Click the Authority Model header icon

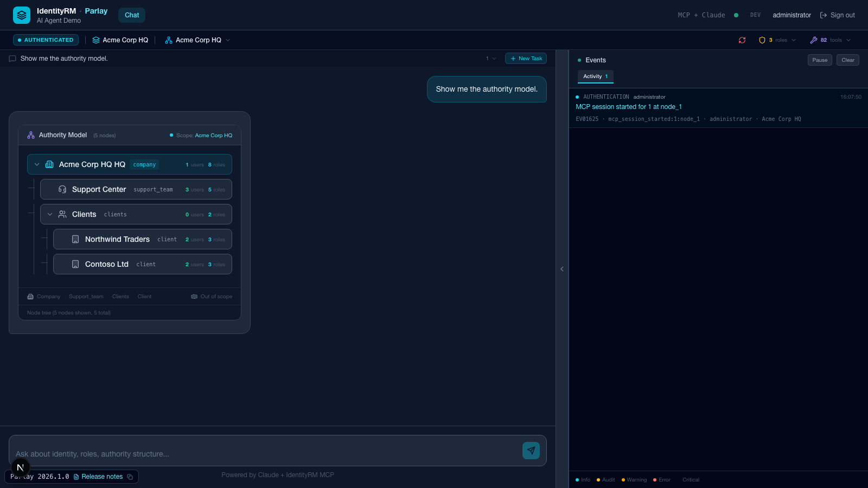31,135
